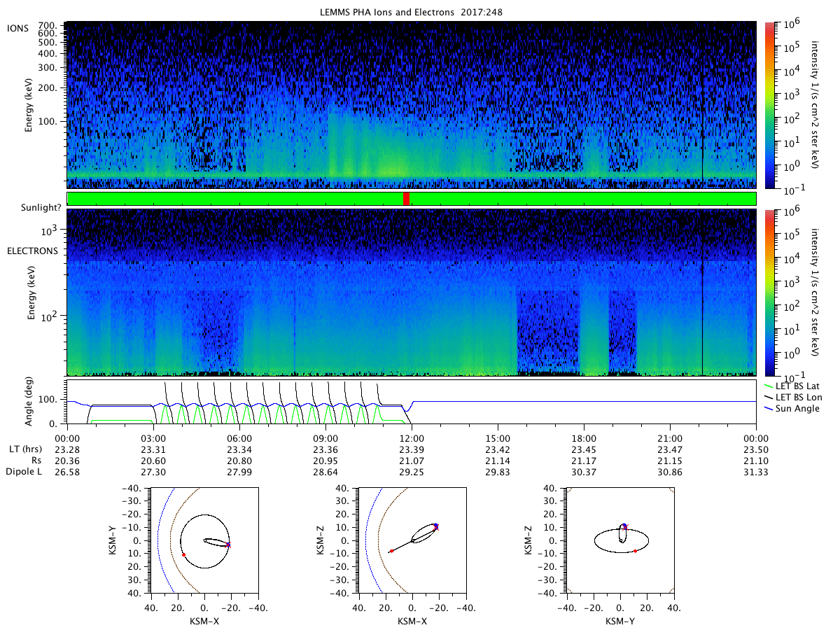Click the ions Energy (keV) axis label
This screenshot has width=840, height=630.
click(29, 105)
